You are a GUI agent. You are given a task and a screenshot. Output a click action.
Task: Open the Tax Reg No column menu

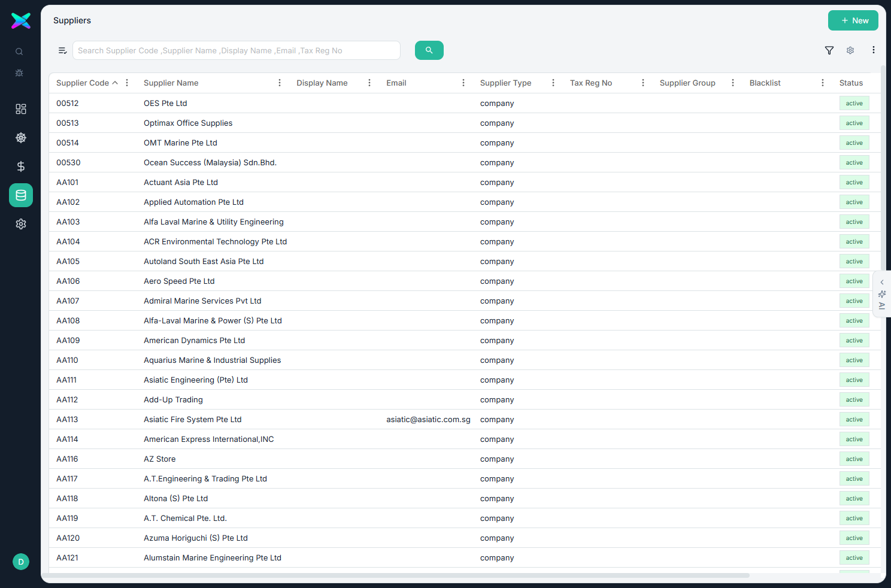(643, 83)
